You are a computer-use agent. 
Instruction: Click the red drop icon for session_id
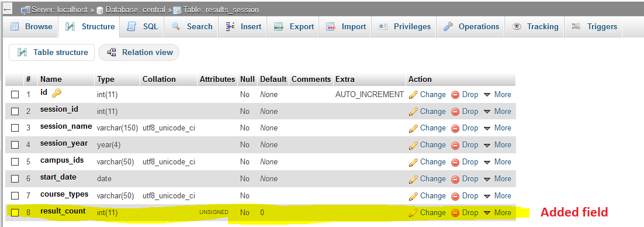pyautogui.click(x=455, y=111)
